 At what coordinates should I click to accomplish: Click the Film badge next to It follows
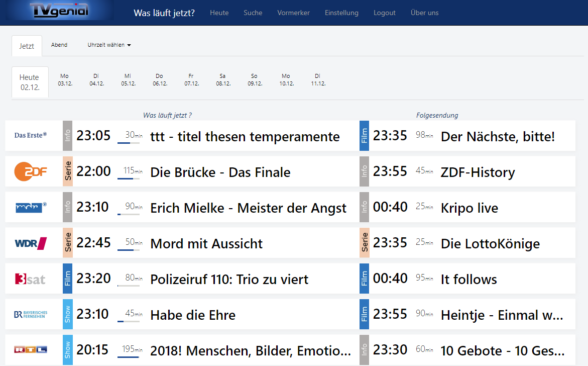point(365,279)
